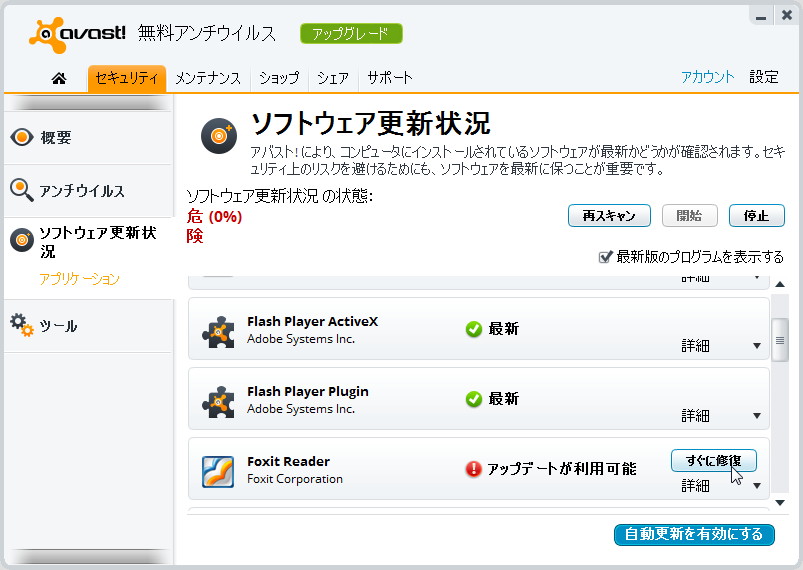Click the 開始 button
Image resolution: width=803 pixels, height=570 pixels.
[x=689, y=216]
